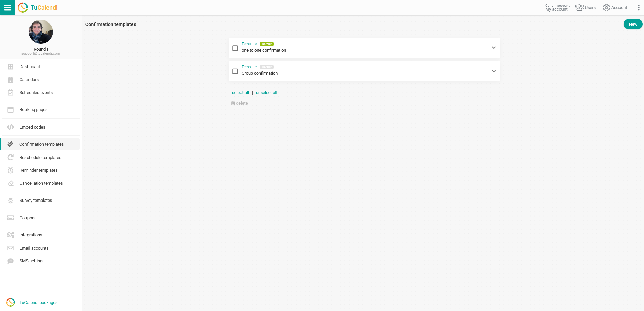Click 'unselect all' to clear template selection

pyautogui.click(x=266, y=92)
